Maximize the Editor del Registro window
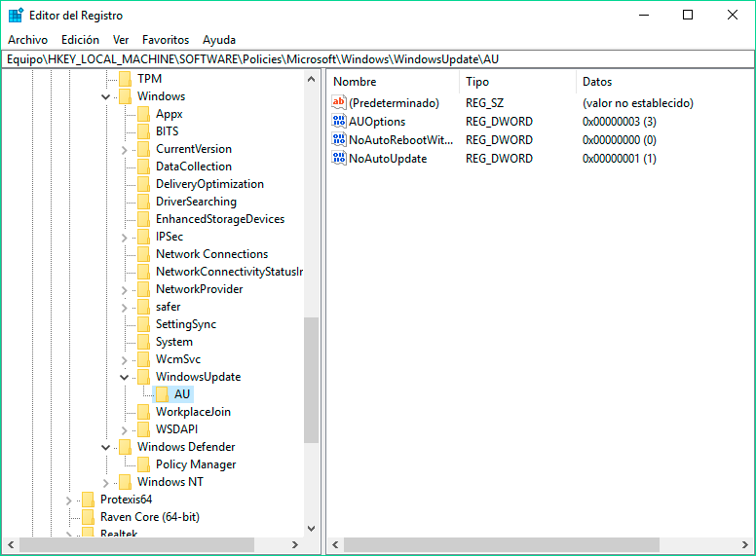 688,15
